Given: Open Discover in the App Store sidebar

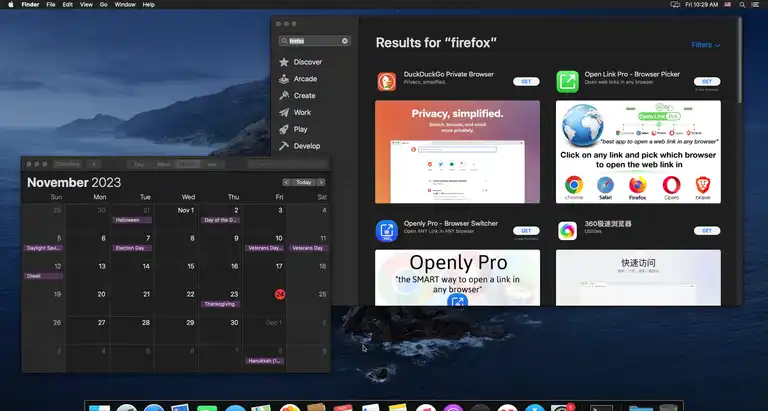Looking at the screenshot, I should [x=301, y=62].
